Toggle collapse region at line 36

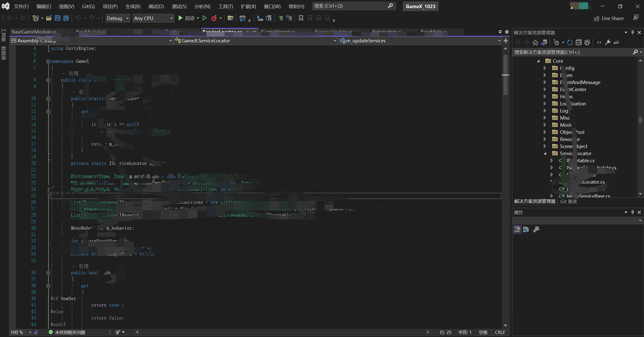click(x=47, y=272)
